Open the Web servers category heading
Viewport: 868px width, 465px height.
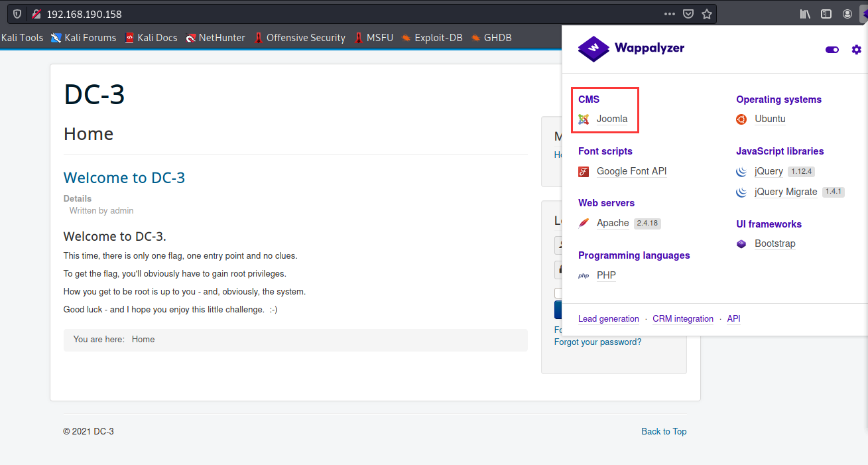606,203
